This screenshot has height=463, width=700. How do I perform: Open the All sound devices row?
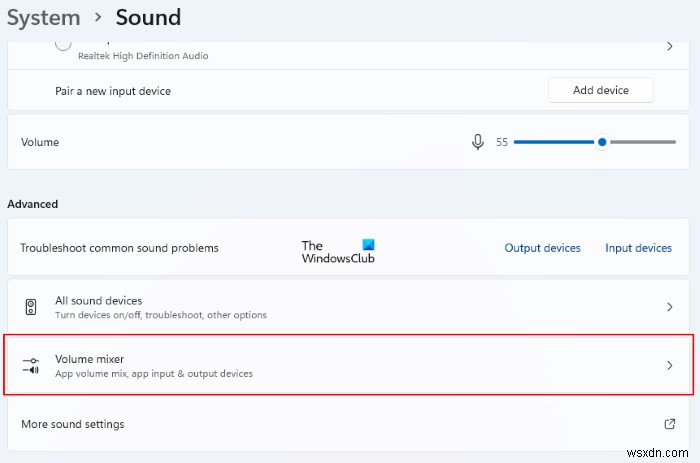[348, 307]
